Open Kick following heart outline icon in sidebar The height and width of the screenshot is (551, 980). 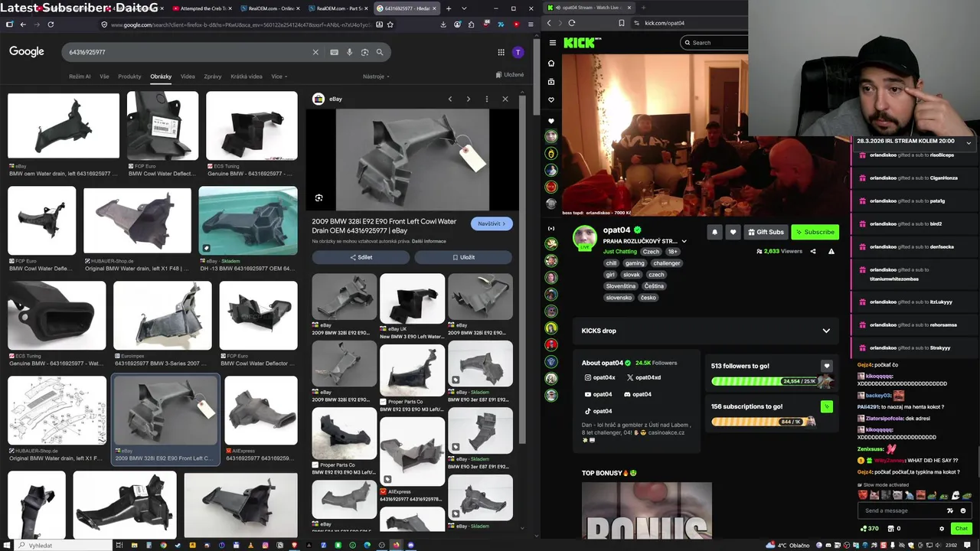(551, 100)
